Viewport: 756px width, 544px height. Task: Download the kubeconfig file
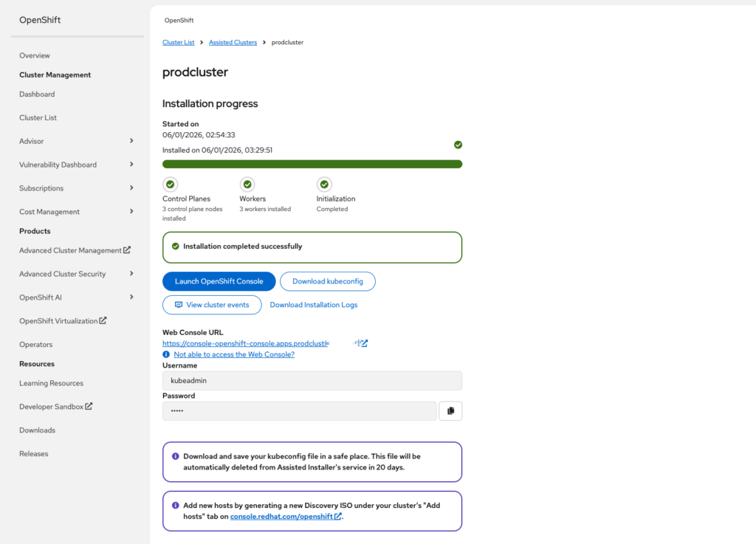point(327,281)
